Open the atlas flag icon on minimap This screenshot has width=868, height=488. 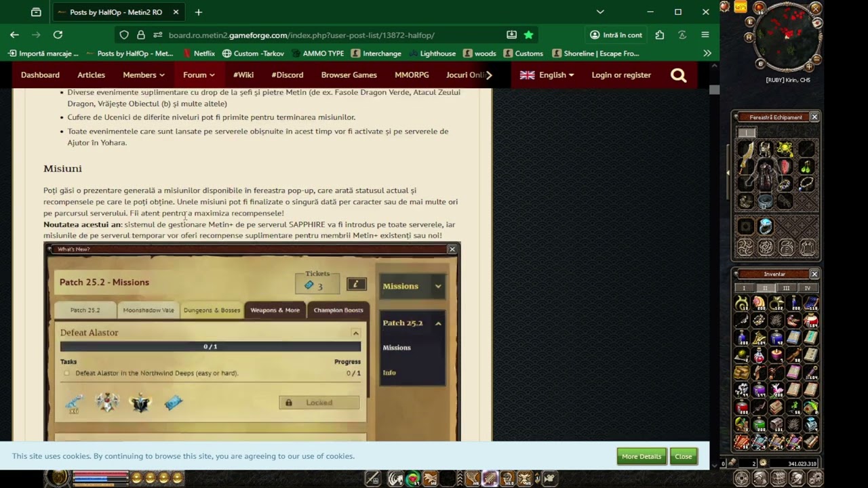[818, 23]
